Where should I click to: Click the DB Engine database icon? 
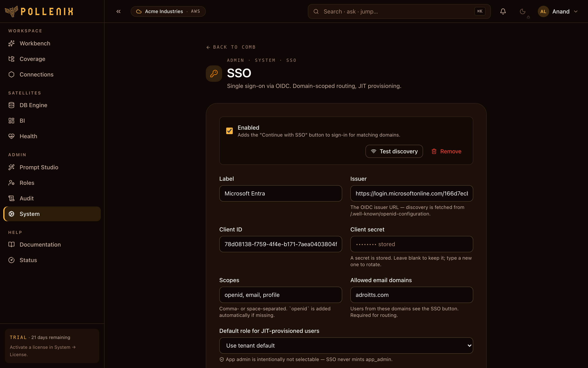(x=11, y=105)
